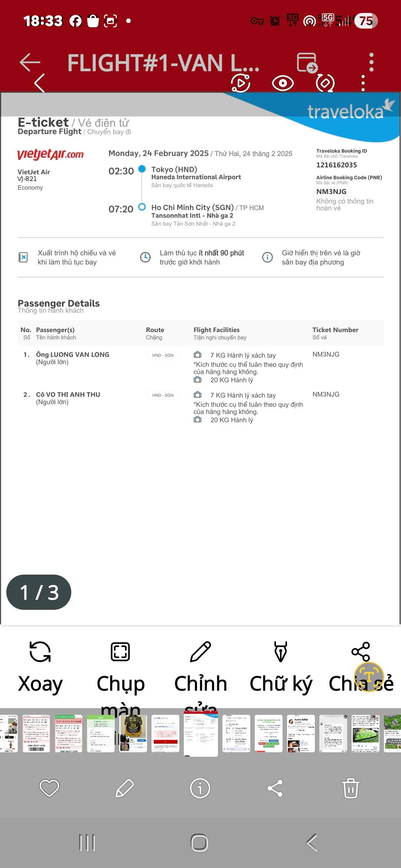Open Chỉnh sửa pencil tool
The width and height of the screenshot is (401, 868).
[x=200, y=652]
